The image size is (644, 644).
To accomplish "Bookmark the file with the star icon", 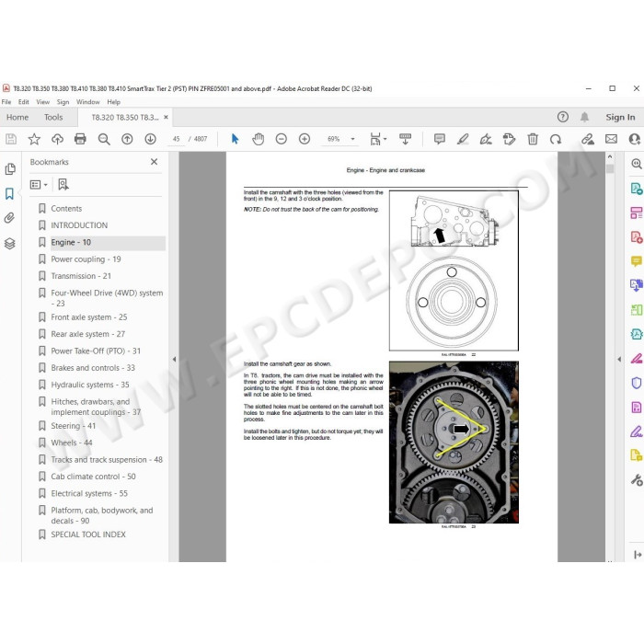I will (x=34, y=139).
